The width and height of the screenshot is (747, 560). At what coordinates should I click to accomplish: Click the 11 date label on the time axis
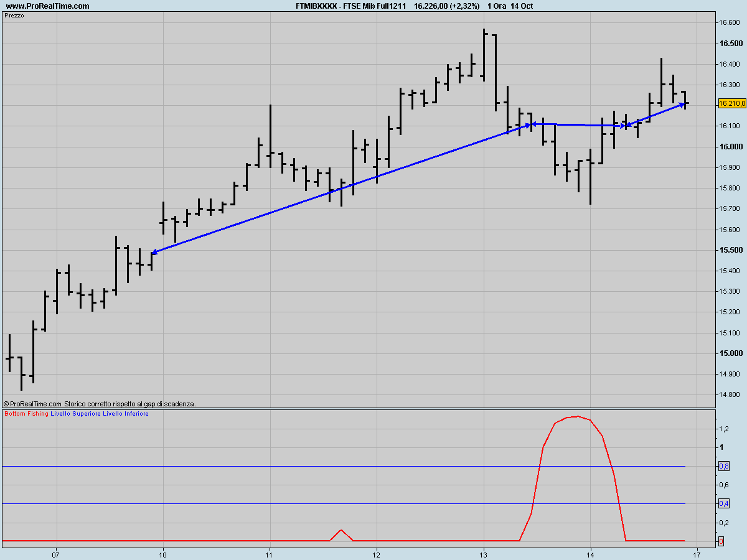pyautogui.click(x=270, y=554)
